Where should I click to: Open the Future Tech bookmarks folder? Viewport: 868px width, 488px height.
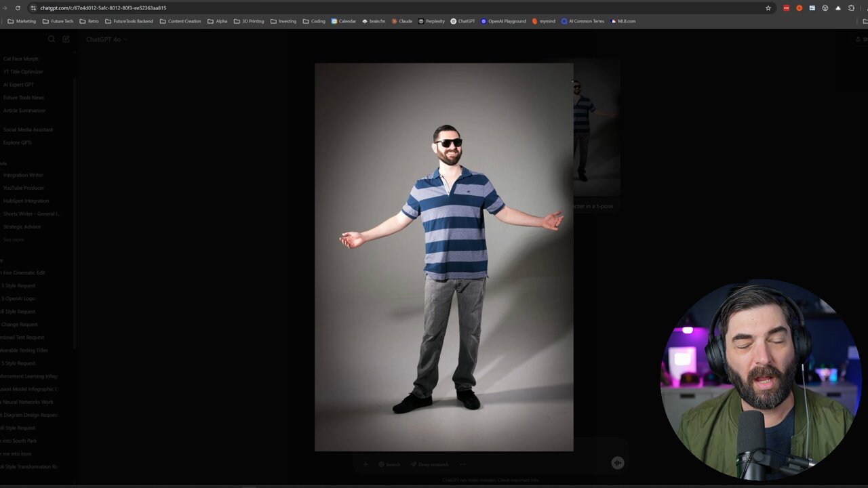[x=58, y=21]
